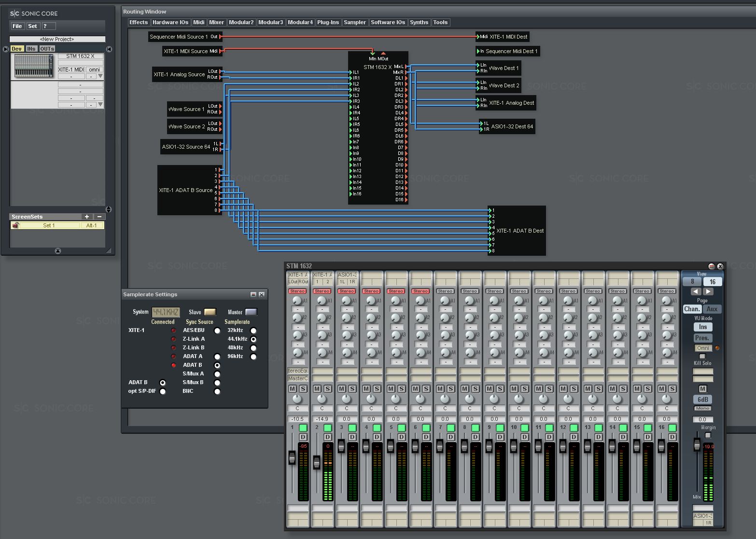Switch mixer to Aux page
This screenshot has width=756, height=539.
[x=712, y=309]
